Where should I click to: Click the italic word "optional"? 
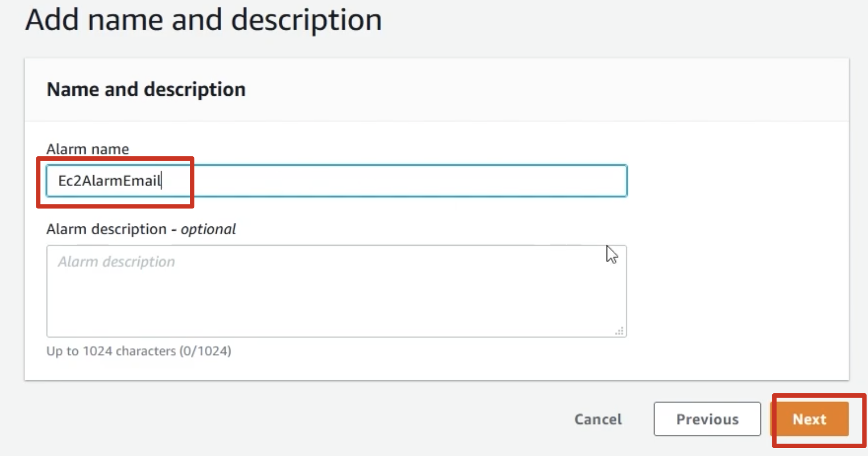[208, 230]
